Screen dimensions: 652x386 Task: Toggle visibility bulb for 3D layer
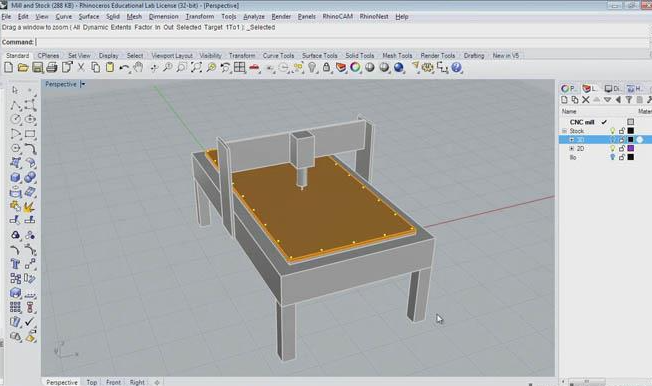(x=612, y=140)
